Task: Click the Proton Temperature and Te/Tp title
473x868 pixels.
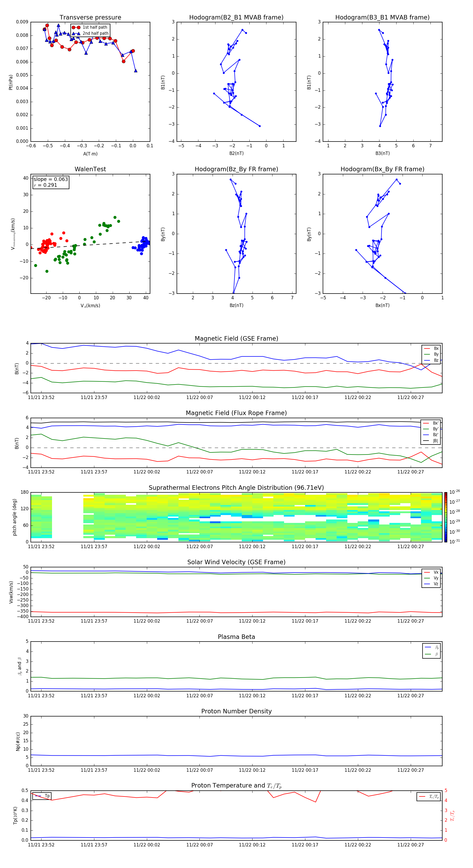Action: point(236,786)
